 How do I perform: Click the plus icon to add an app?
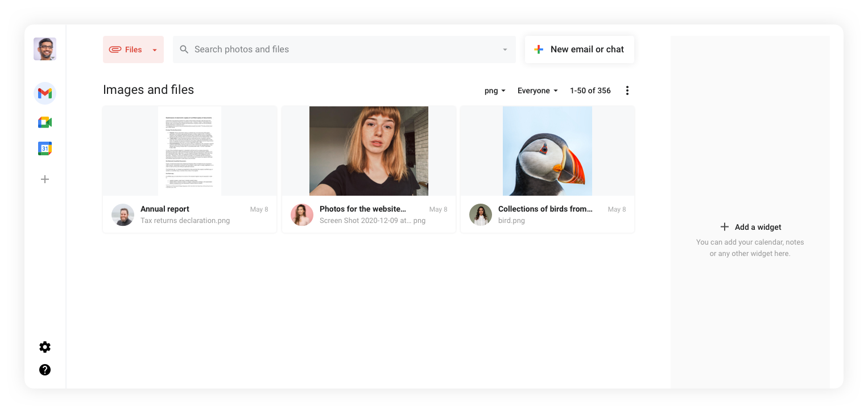click(x=45, y=179)
